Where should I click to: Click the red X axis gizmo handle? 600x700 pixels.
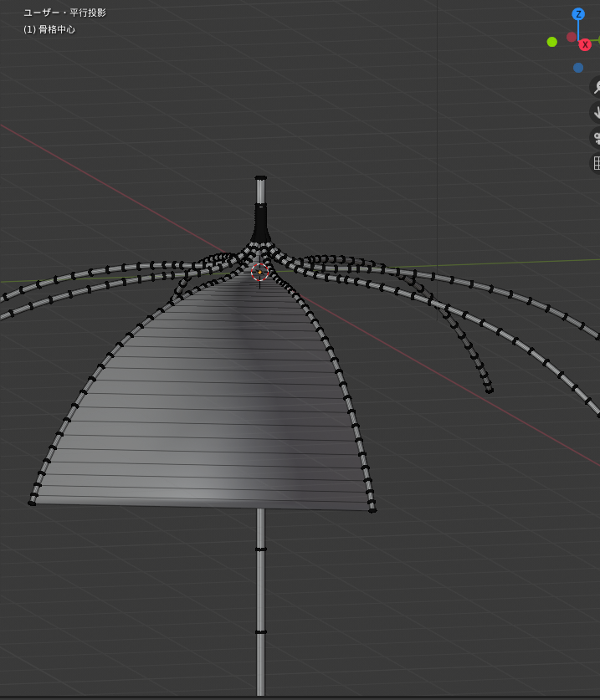pos(585,44)
